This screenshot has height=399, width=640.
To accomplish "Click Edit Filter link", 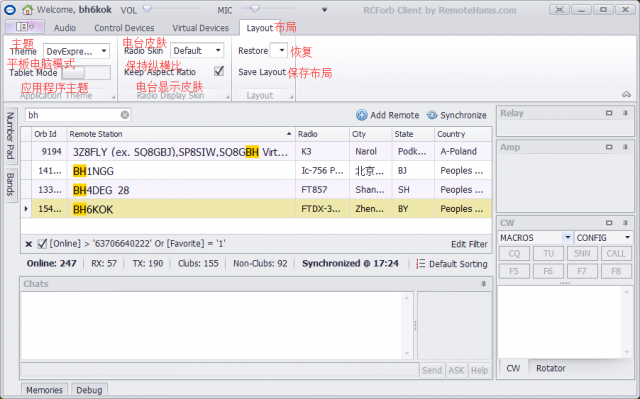I will coord(469,244).
